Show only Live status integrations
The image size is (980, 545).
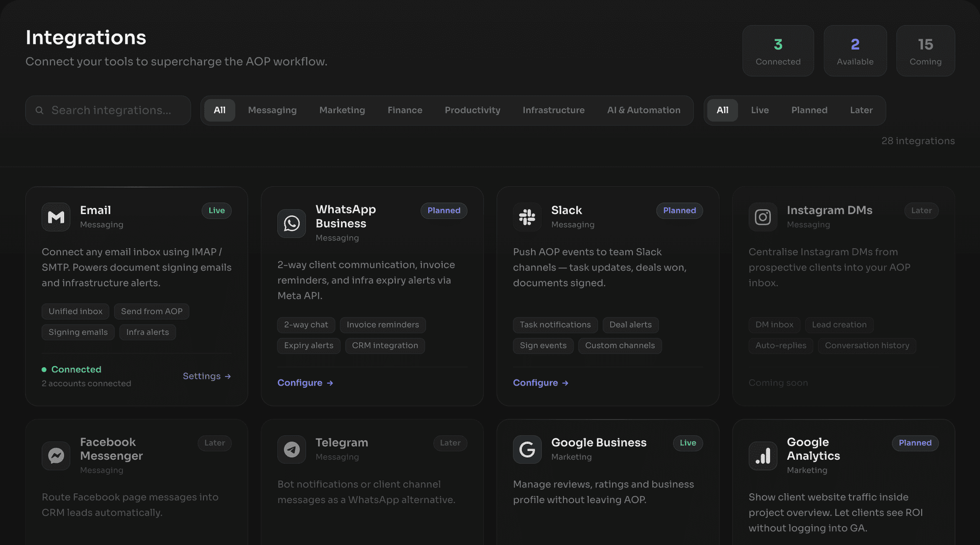[x=759, y=110]
